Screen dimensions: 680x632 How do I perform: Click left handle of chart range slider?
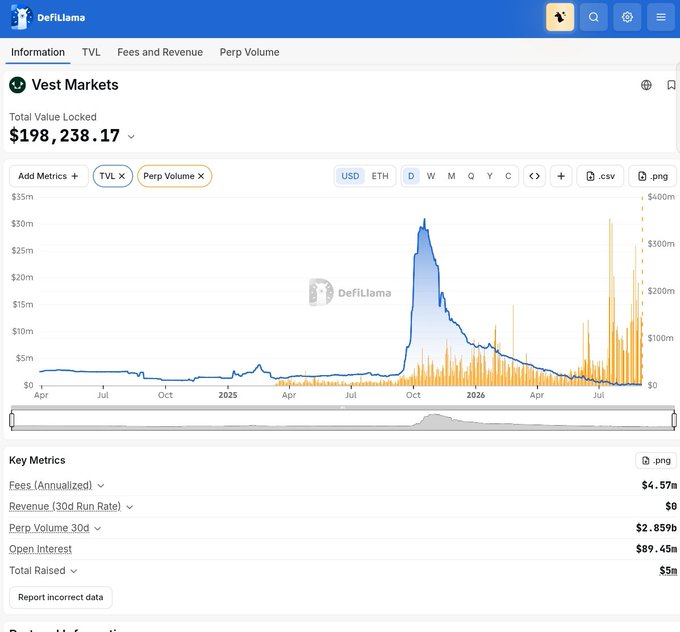12,420
